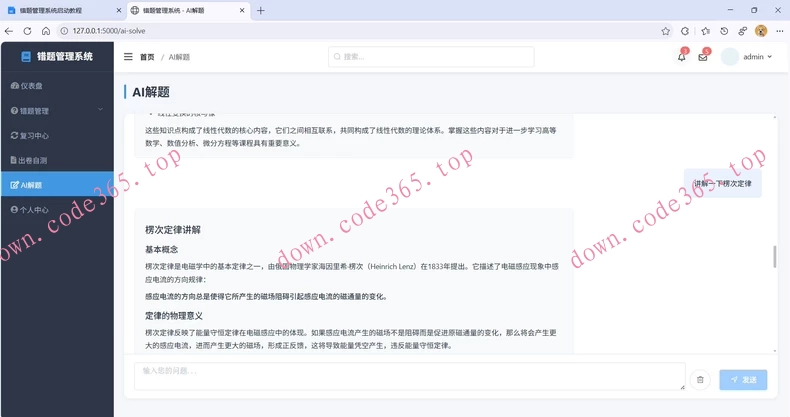Open the 复习中心 sidebar item
Screen dimensions: 790x417
(57, 135)
